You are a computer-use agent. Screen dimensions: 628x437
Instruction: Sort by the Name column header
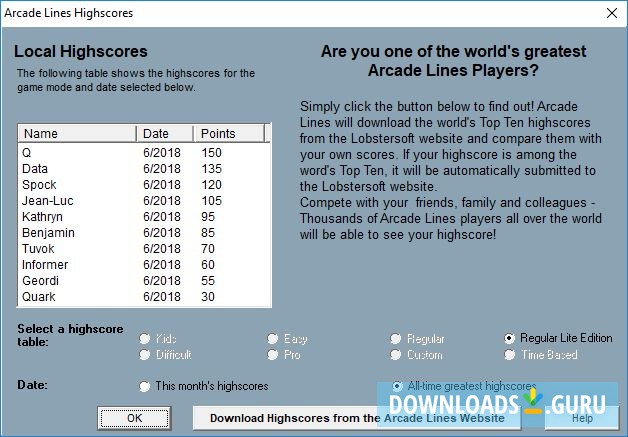[77, 133]
